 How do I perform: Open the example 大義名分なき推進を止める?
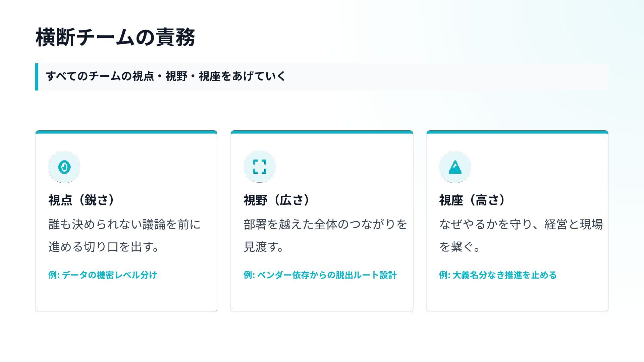click(x=498, y=275)
